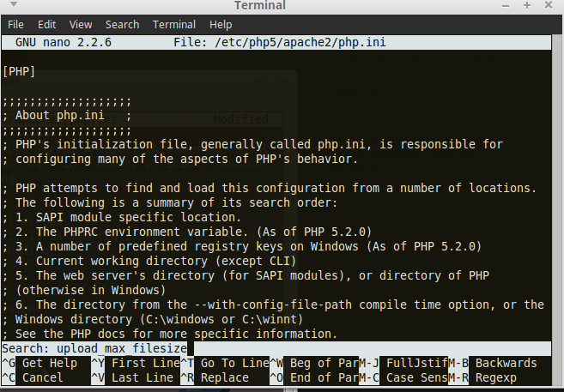
Task: Click the M-B Backwards shortcut
Action: point(493,363)
